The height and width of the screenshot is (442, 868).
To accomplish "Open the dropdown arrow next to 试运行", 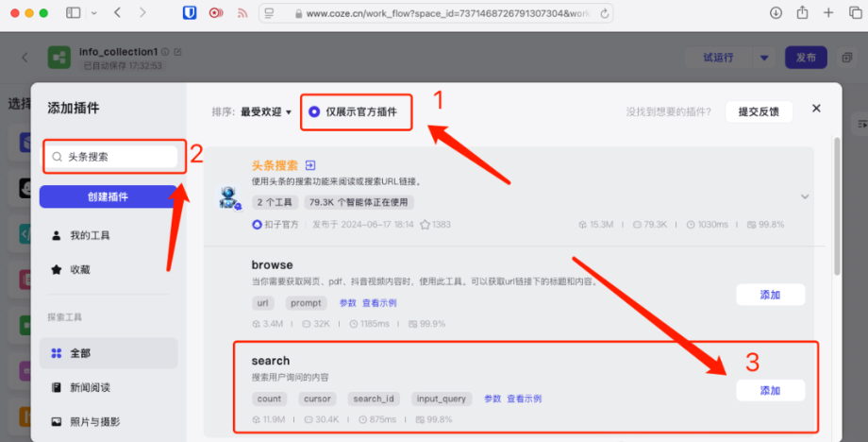I will (x=764, y=58).
